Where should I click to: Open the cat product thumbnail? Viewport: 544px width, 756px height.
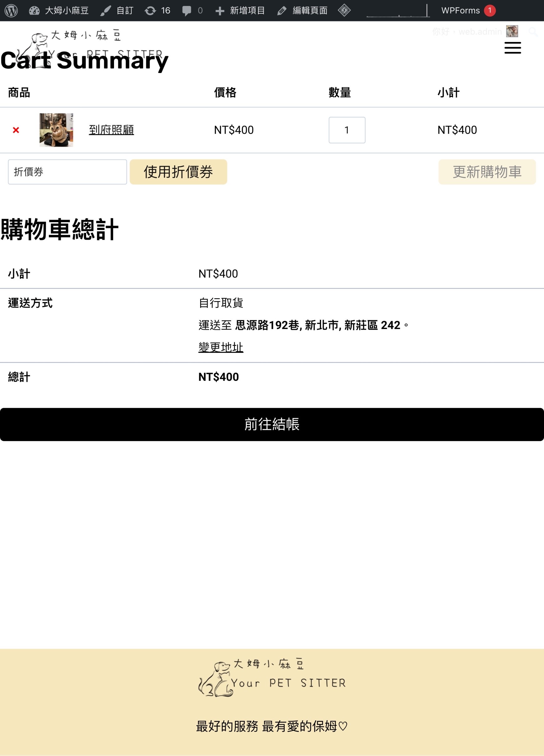56,130
